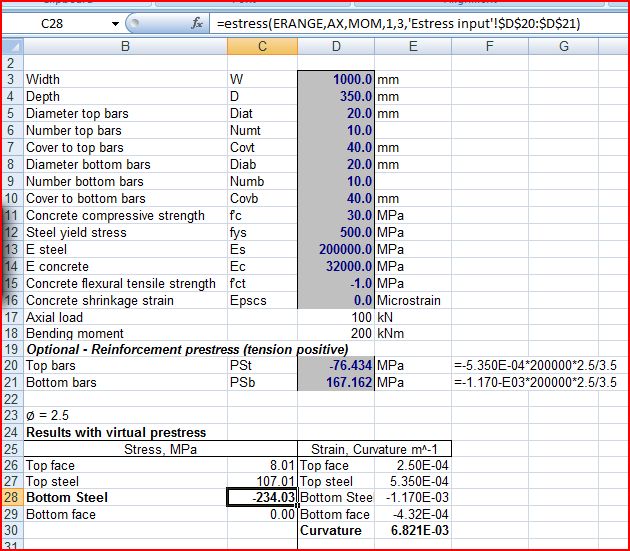Select the Bending moment value 200

(x=336, y=333)
